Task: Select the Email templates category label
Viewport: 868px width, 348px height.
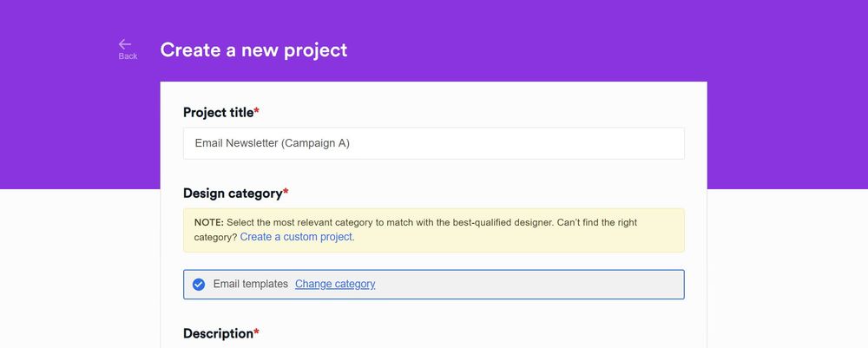Action: pyautogui.click(x=250, y=284)
